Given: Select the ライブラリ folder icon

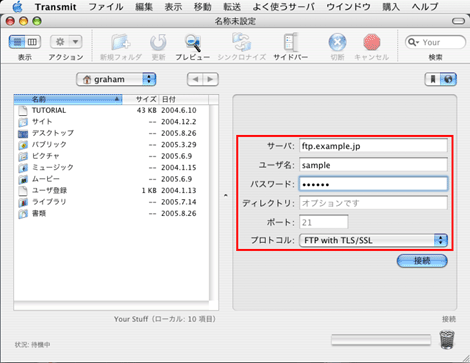Looking at the screenshot, I should 23,202.
